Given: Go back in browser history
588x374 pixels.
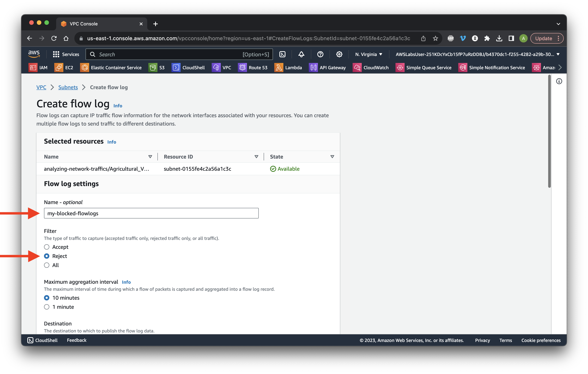Looking at the screenshot, I should pyautogui.click(x=30, y=38).
